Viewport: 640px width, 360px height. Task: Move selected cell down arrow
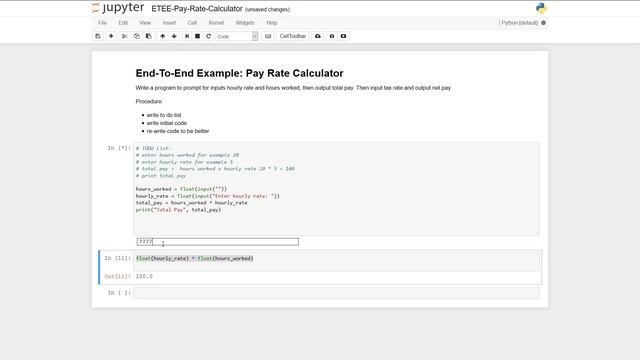point(174,36)
